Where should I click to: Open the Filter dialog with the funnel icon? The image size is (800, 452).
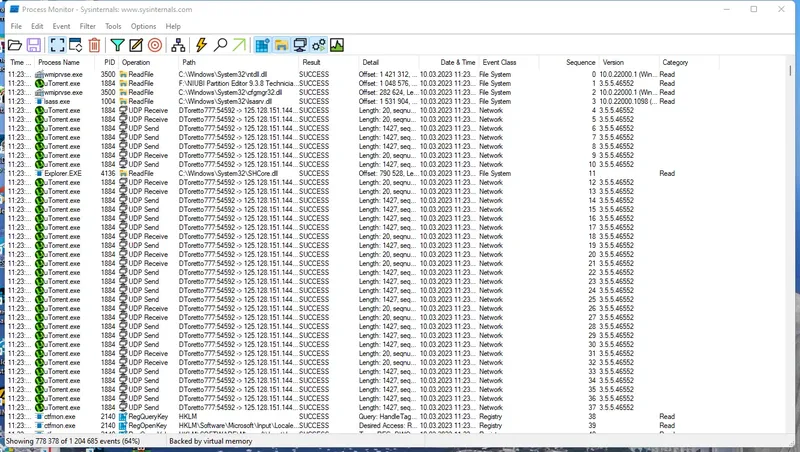coord(117,45)
